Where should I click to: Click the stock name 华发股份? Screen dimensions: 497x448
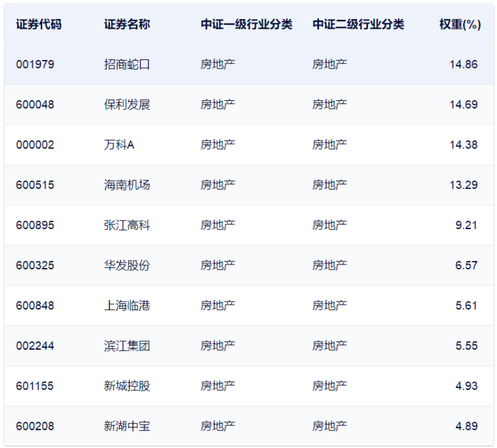pyautogui.click(x=127, y=265)
